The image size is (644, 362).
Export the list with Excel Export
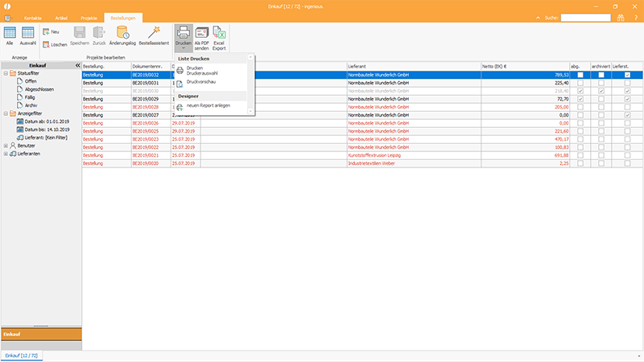(x=219, y=39)
